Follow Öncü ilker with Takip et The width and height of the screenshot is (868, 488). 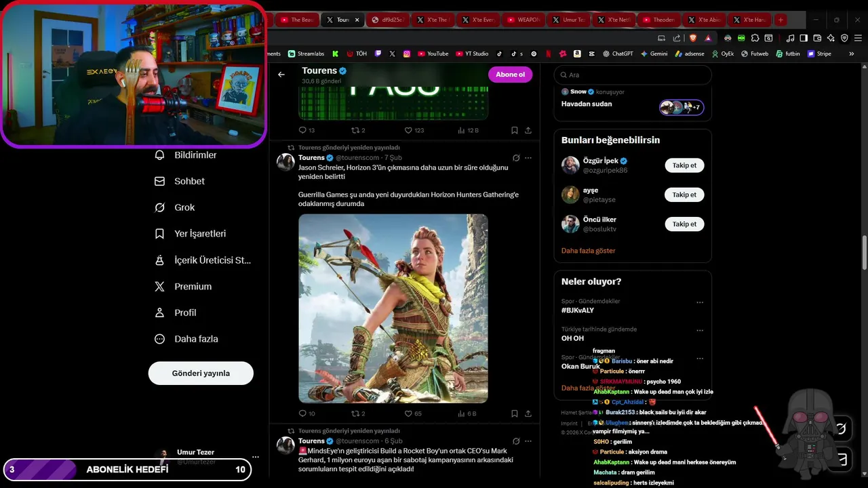point(684,224)
